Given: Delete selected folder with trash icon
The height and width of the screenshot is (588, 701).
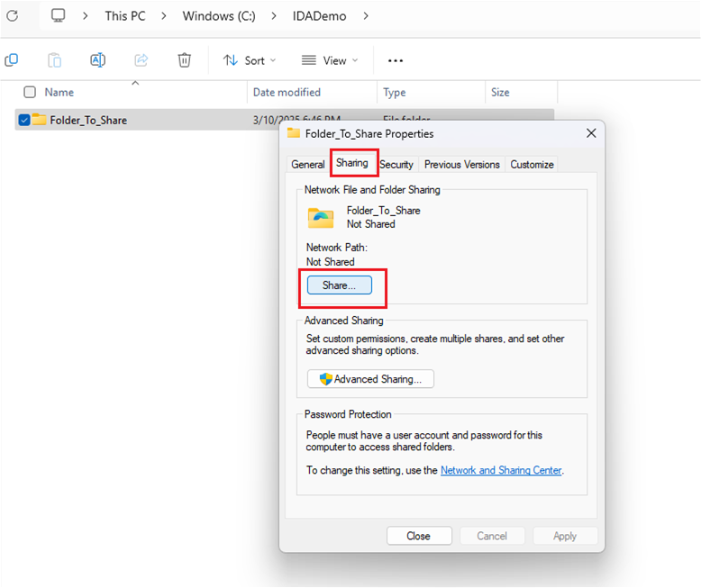Looking at the screenshot, I should [x=184, y=59].
